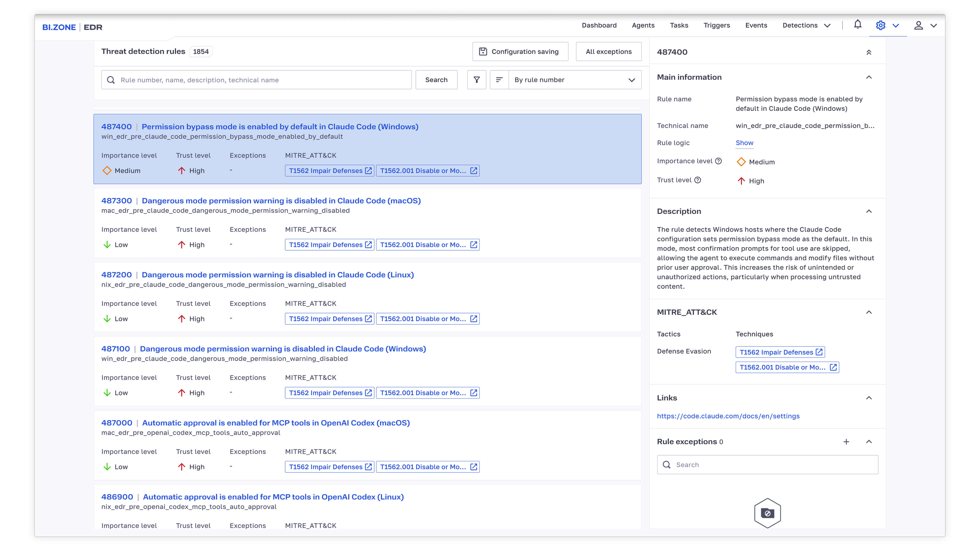Open the Agents page
Screen dimensions: 980x551
(x=643, y=25)
